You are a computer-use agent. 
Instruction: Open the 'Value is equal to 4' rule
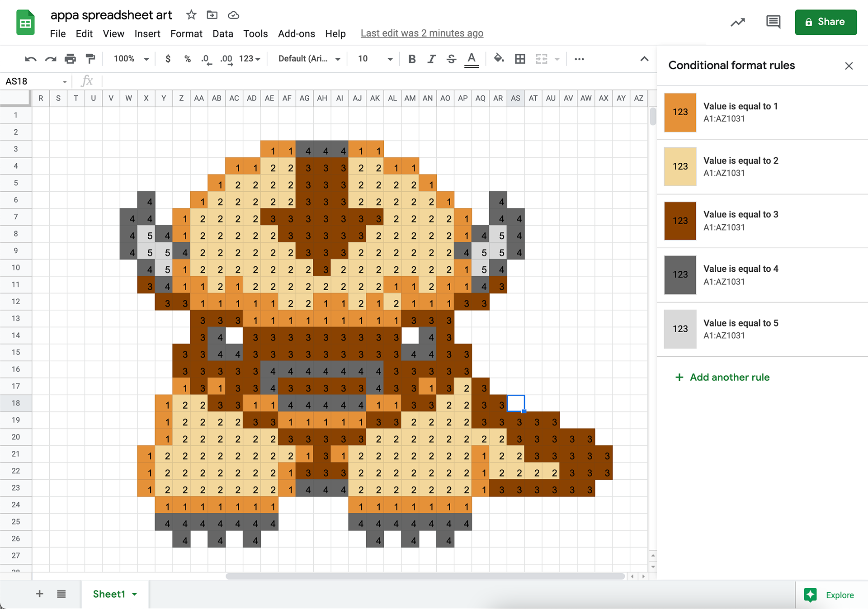coord(762,275)
